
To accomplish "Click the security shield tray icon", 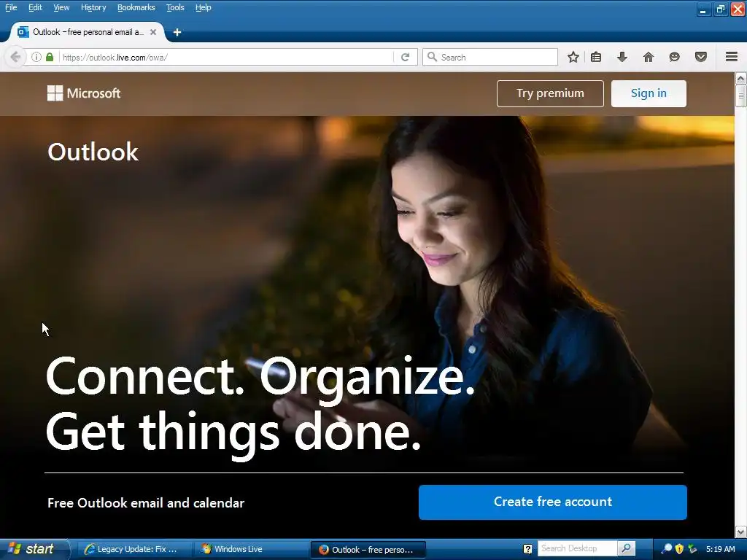I will (x=679, y=549).
